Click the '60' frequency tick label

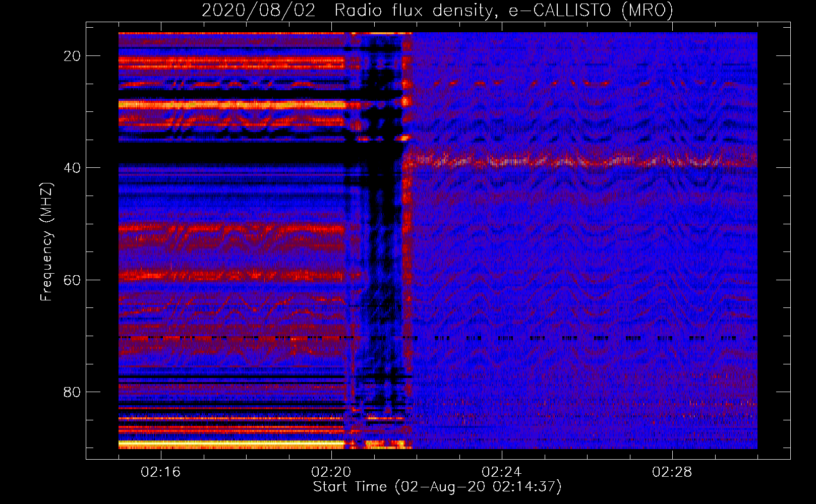point(73,280)
